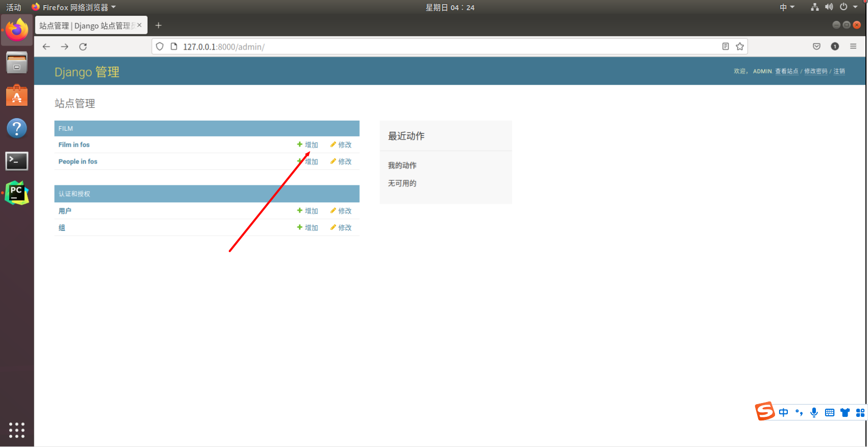868x447 pixels.
Task: Click the Sogou microphone voice input icon
Action: 814,412
